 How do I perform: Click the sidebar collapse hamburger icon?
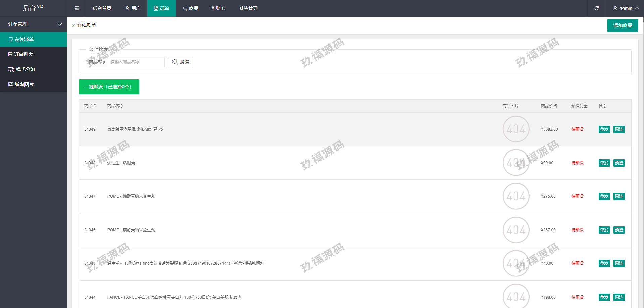[77, 8]
